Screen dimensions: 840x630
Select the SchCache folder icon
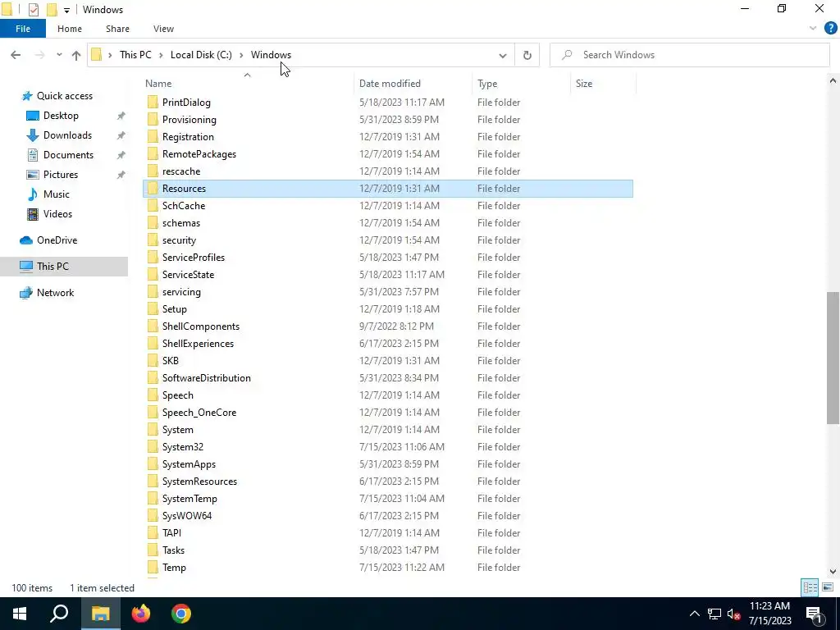(x=153, y=206)
